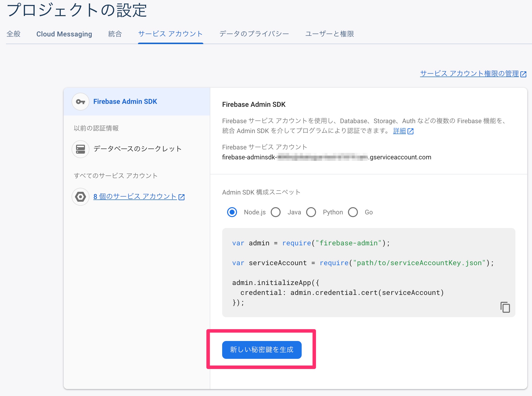Click the key icon beside Firebase Admin SDK

(80, 102)
